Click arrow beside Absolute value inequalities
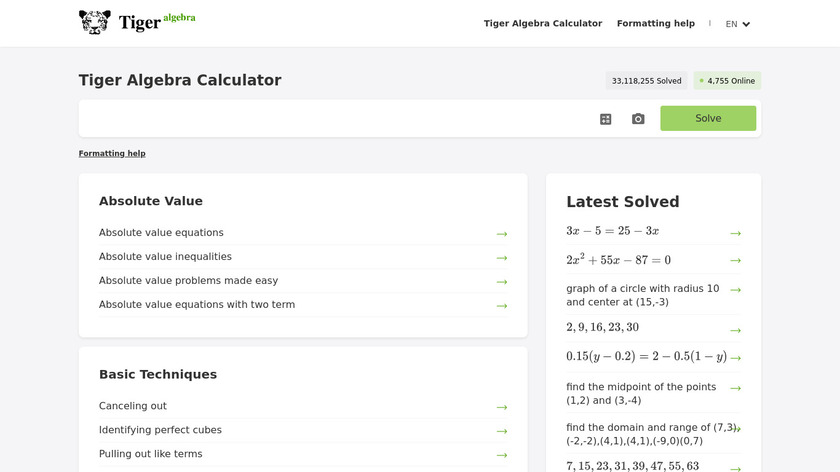 [x=502, y=258]
